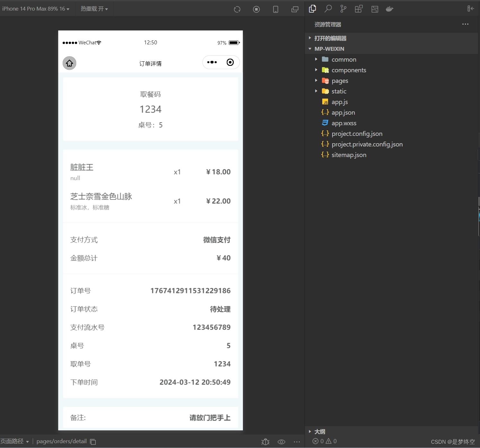
Task: Click order number 1767412911531229186
Action: click(x=191, y=291)
